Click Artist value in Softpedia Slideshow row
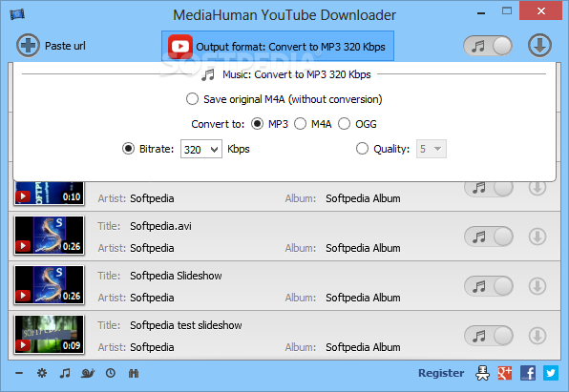Viewport: 569px width, 392px height. coord(152,298)
